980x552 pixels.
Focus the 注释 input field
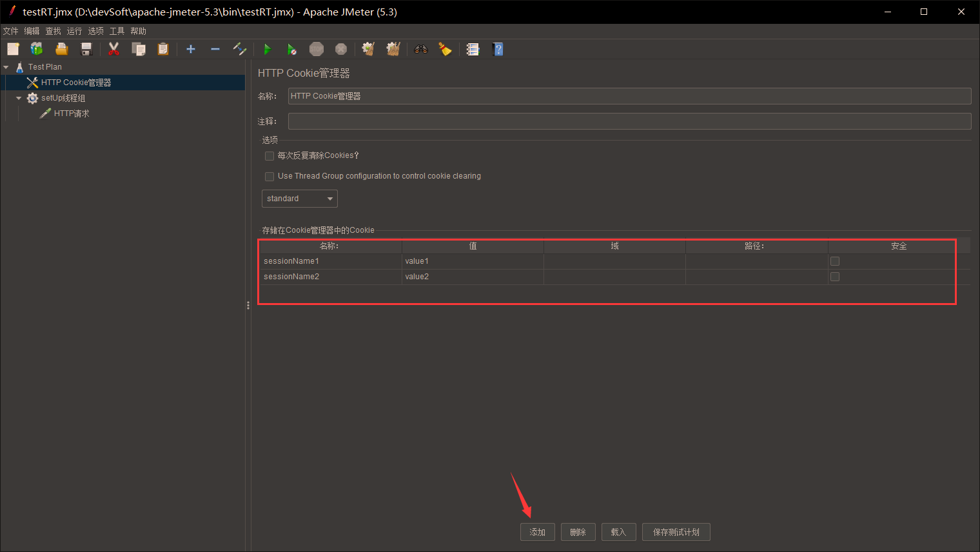[629, 121]
